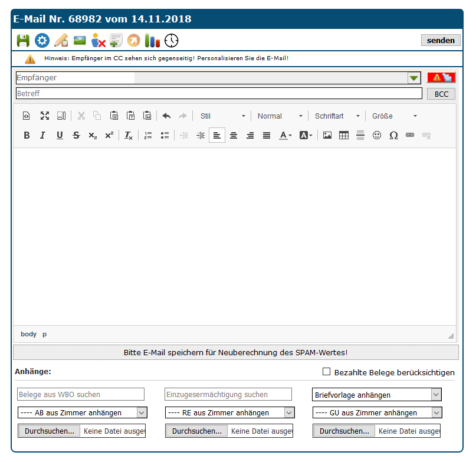Click the senden button
Screen dimensions: 476x462
tap(441, 40)
